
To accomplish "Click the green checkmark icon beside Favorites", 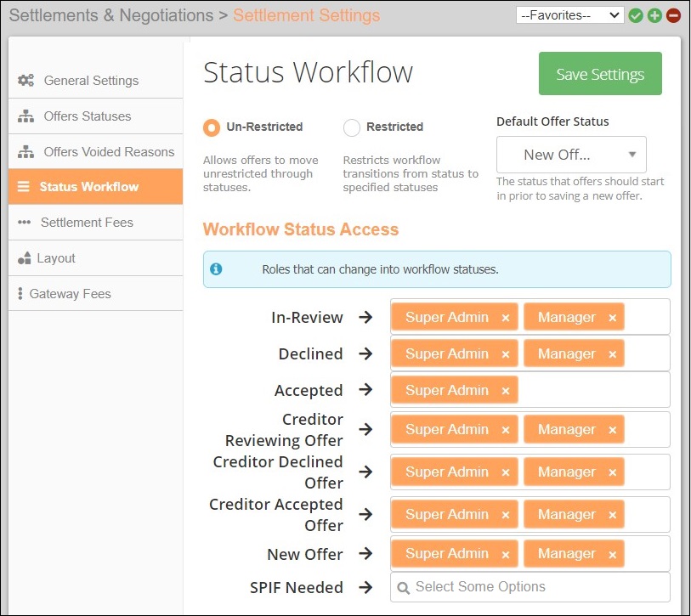I will pyautogui.click(x=636, y=15).
